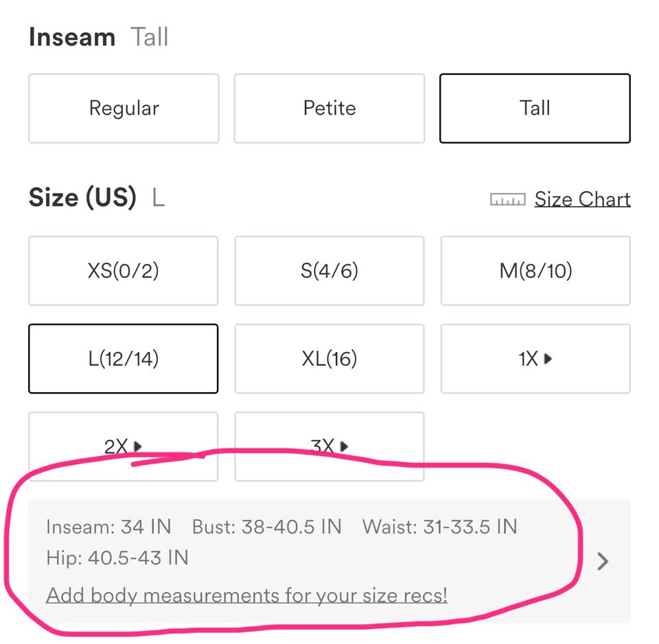
Task: Click the arrow icon next to 1X
Action: pyautogui.click(x=548, y=358)
